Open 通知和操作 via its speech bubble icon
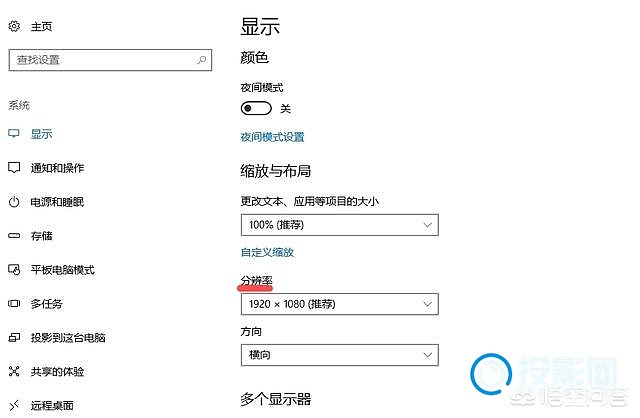The image size is (640, 418). click(14, 167)
